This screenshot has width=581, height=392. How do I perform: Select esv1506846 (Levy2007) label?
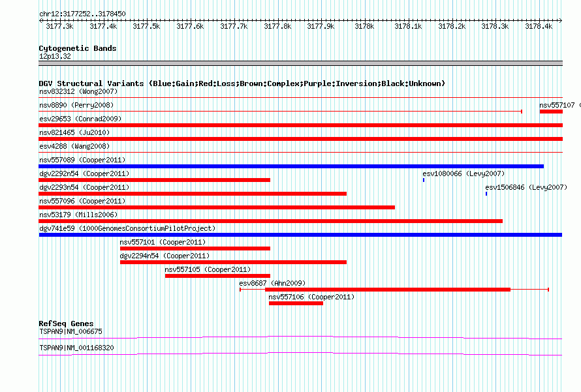(526, 187)
